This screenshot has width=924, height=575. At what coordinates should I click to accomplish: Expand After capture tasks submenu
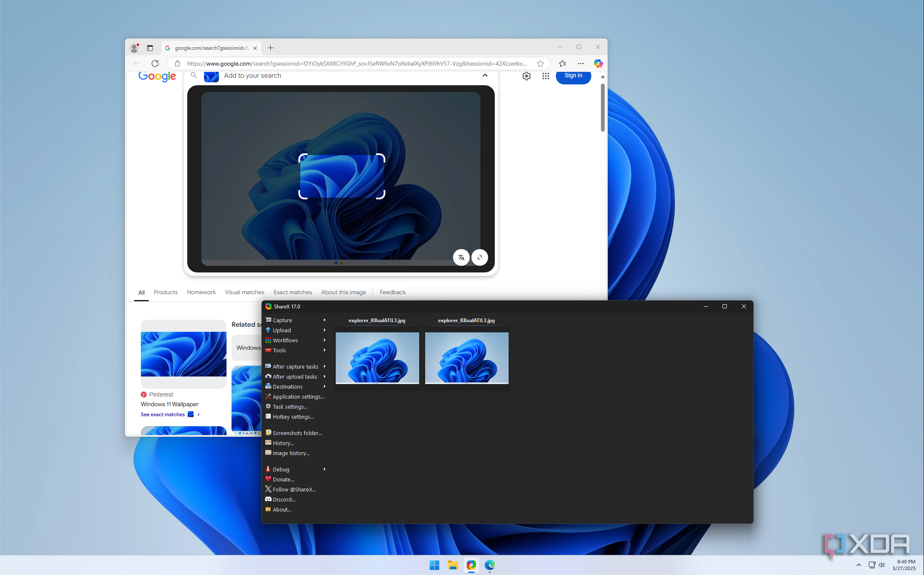[295, 366]
